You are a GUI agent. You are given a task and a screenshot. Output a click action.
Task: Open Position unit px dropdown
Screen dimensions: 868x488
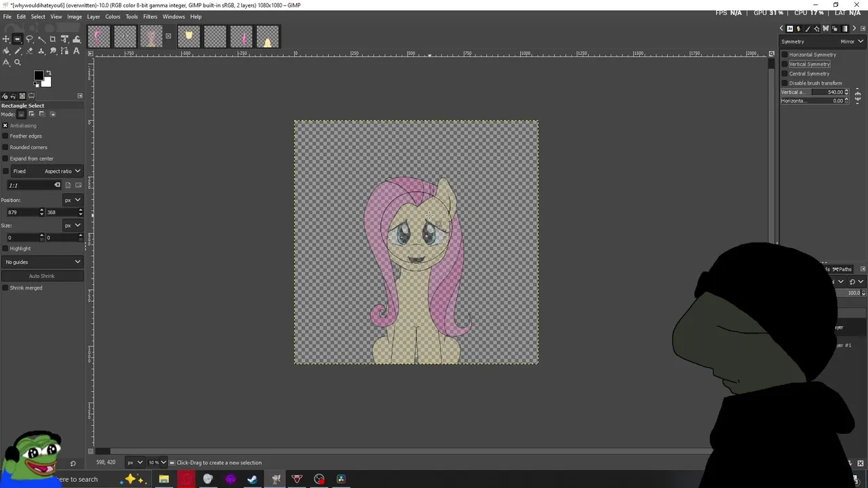point(73,200)
